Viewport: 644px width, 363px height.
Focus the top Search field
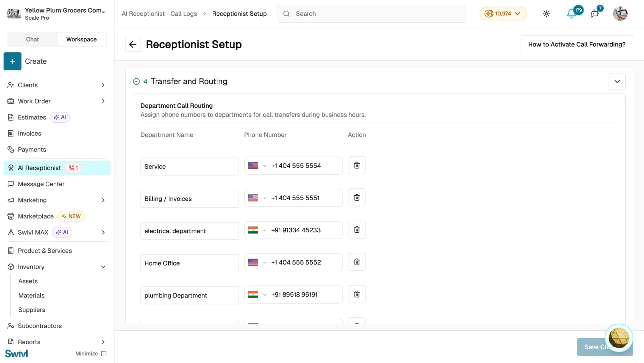click(371, 14)
